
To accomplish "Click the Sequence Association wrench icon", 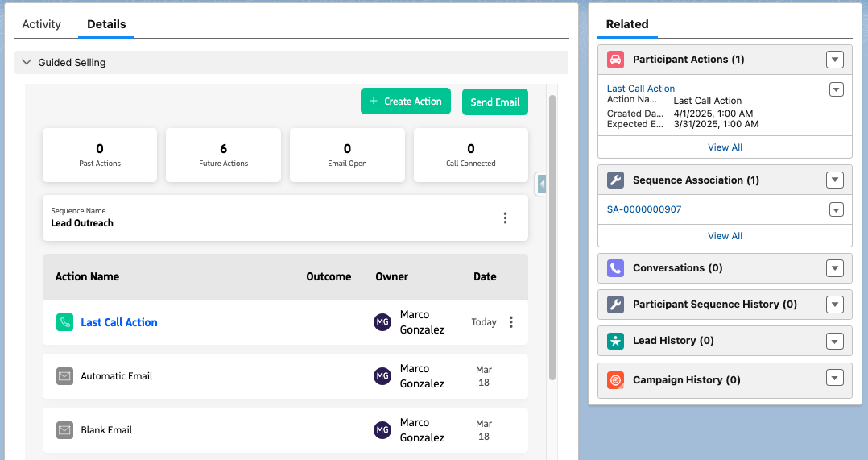I will coord(616,180).
